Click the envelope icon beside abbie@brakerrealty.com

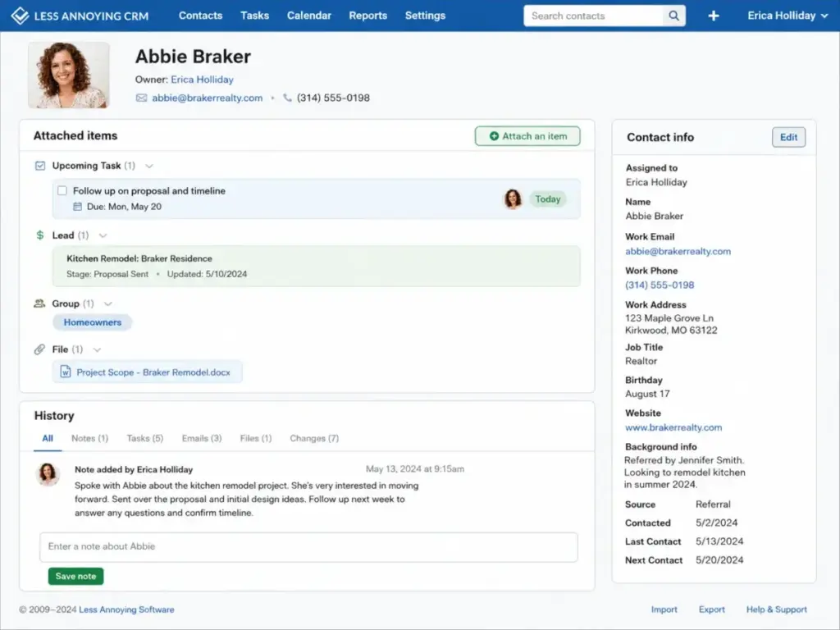(141, 98)
